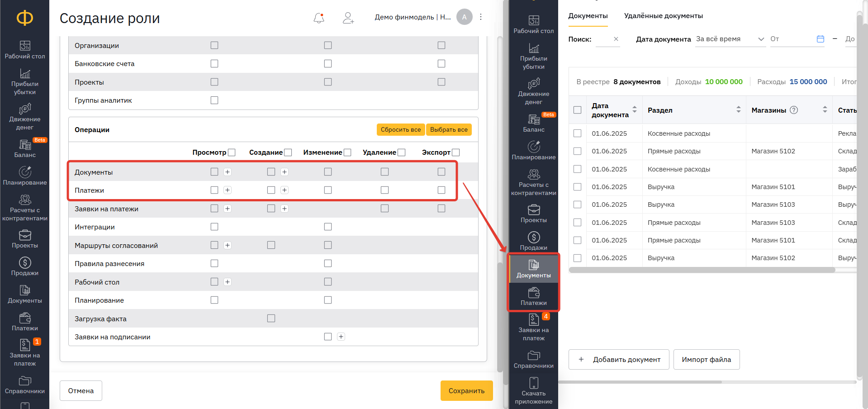Open the three-dot menu in header
This screenshot has height=409, width=868.
click(481, 17)
